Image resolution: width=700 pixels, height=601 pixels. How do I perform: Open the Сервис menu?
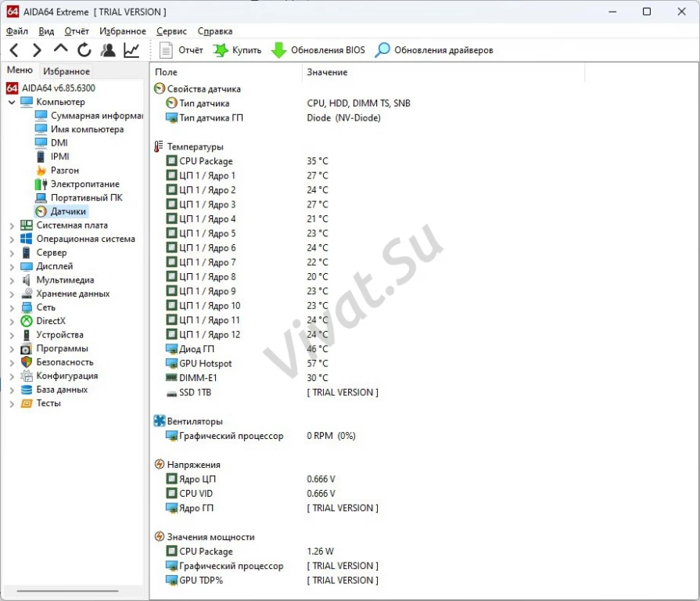click(x=171, y=31)
